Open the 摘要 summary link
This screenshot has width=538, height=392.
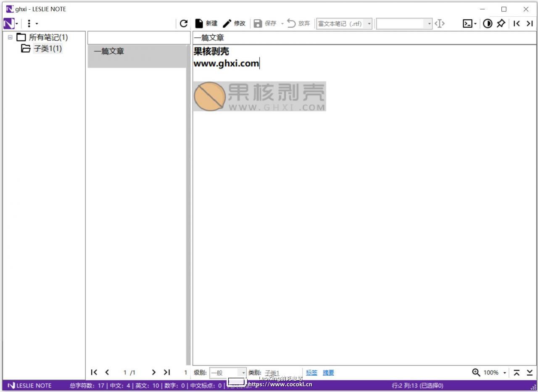click(328, 373)
